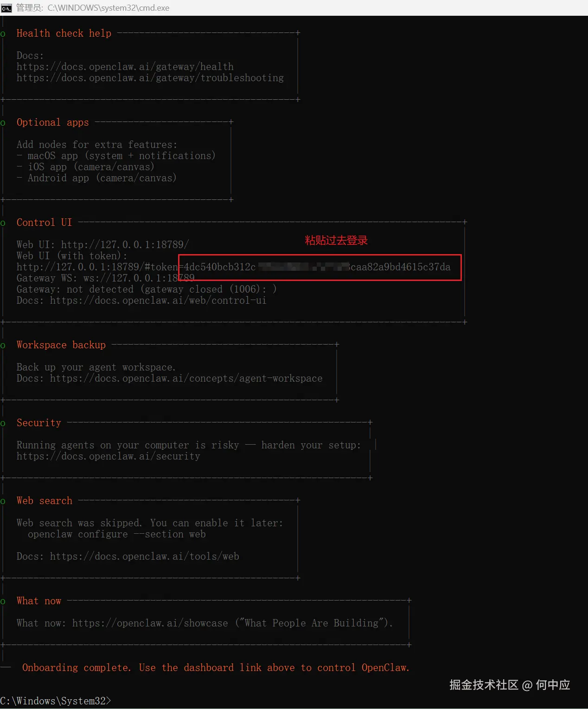This screenshot has height=709, width=588.
Task: Click the 'macOS app (system + notifications)' line
Action: point(116,156)
